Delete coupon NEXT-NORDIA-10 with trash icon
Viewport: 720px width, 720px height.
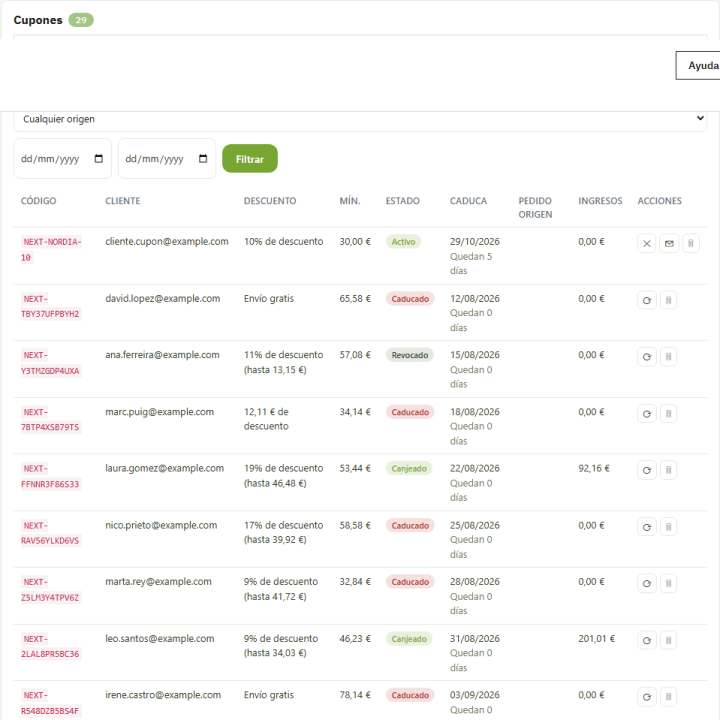coord(691,243)
